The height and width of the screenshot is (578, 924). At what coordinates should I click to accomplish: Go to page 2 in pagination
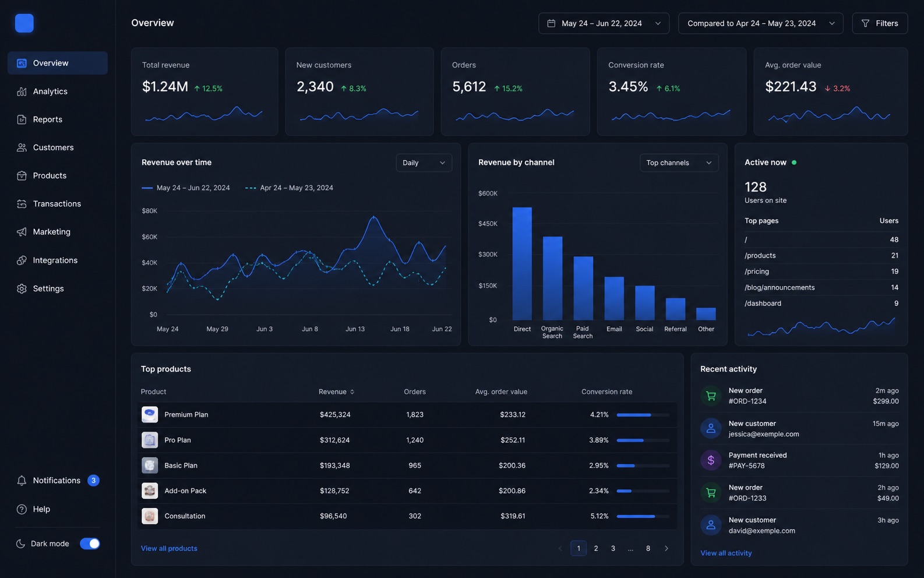tap(595, 548)
